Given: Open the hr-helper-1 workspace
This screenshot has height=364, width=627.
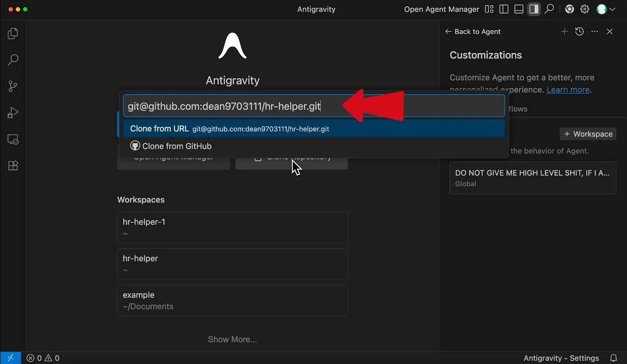Looking at the screenshot, I should pyautogui.click(x=232, y=227).
